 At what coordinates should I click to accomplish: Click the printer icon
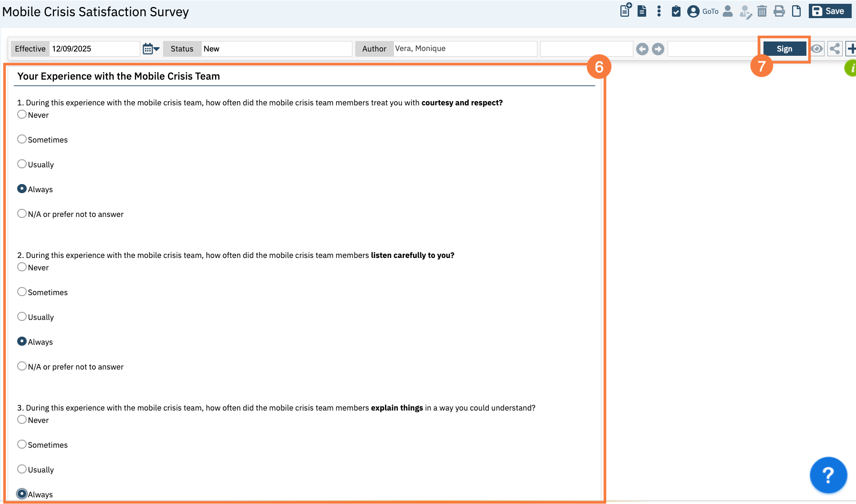tap(779, 11)
